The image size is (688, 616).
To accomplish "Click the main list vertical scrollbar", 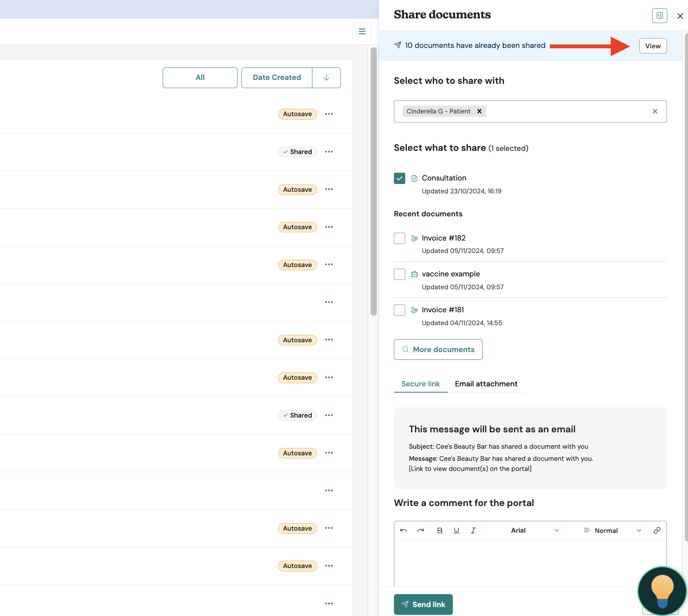I will [x=374, y=181].
